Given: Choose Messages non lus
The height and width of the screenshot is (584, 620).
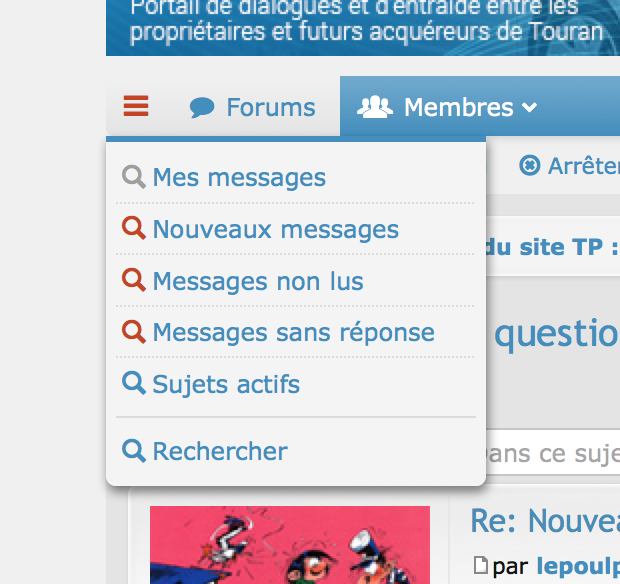Looking at the screenshot, I should click(258, 282).
